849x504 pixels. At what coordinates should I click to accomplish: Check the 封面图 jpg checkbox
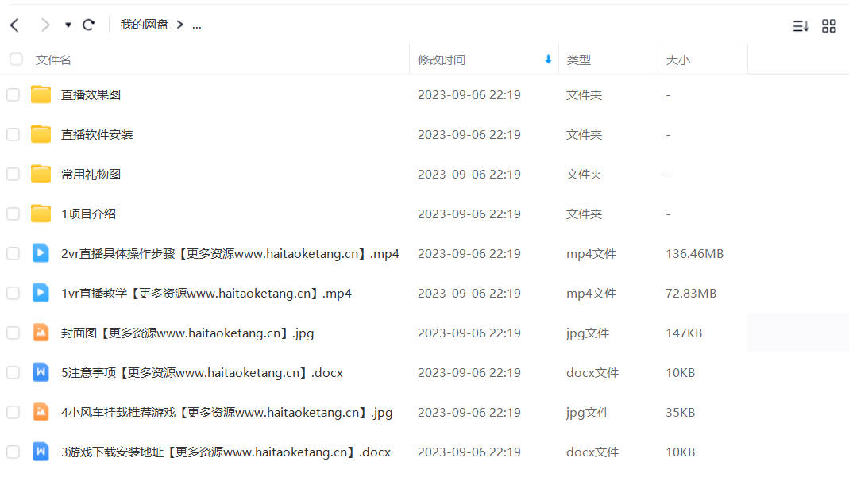point(13,333)
